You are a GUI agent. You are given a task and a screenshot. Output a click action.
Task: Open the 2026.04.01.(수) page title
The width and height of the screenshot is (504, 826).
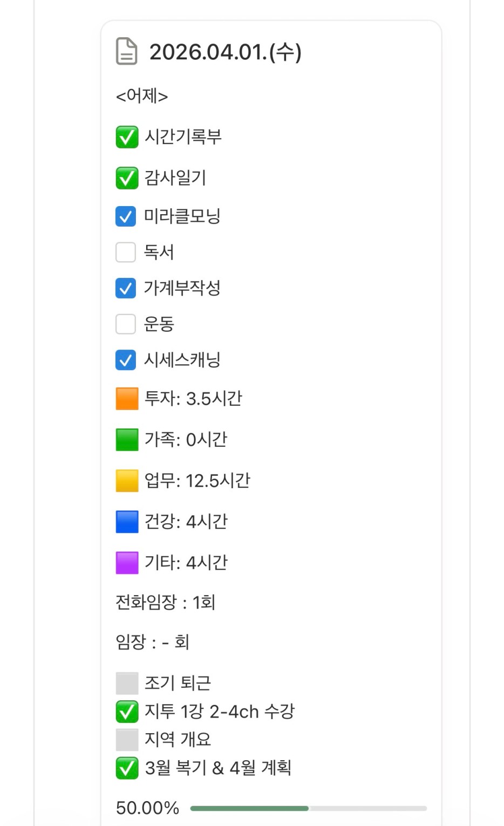225,52
